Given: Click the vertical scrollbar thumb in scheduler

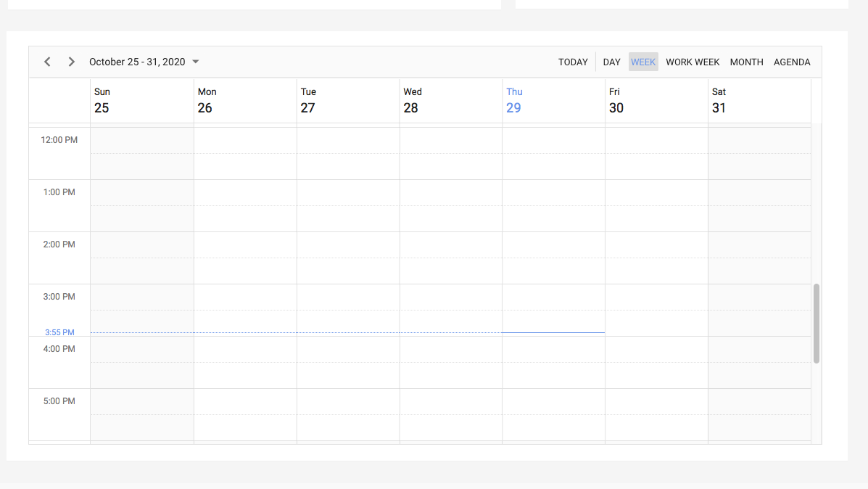Looking at the screenshot, I should (x=817, y=324).
